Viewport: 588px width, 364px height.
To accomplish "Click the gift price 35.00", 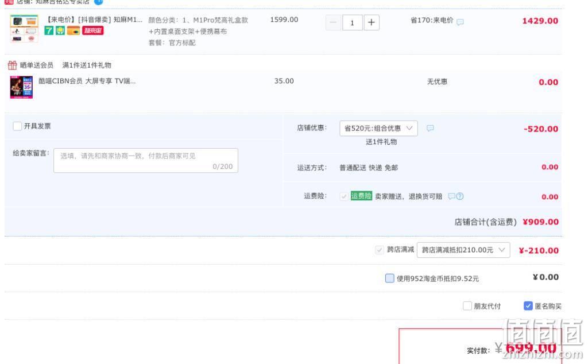I will 284,81.
